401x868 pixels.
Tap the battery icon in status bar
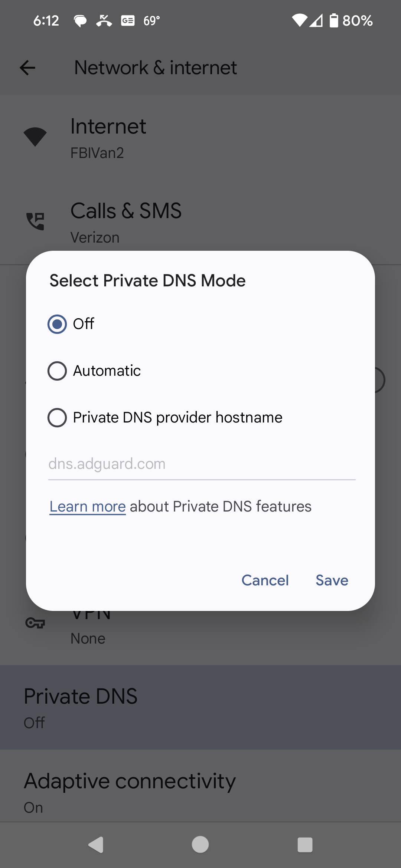tap(334, 20)
